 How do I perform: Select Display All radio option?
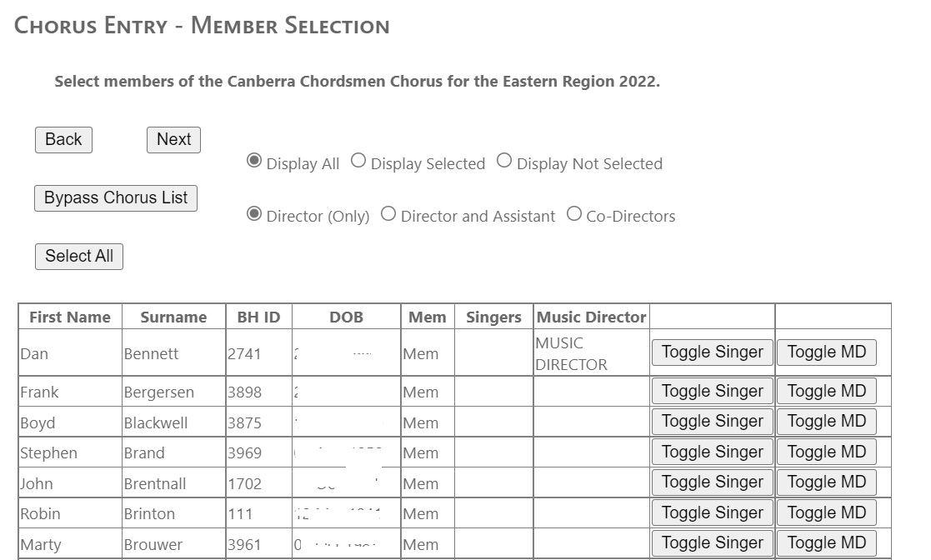(x=254, y=162)
